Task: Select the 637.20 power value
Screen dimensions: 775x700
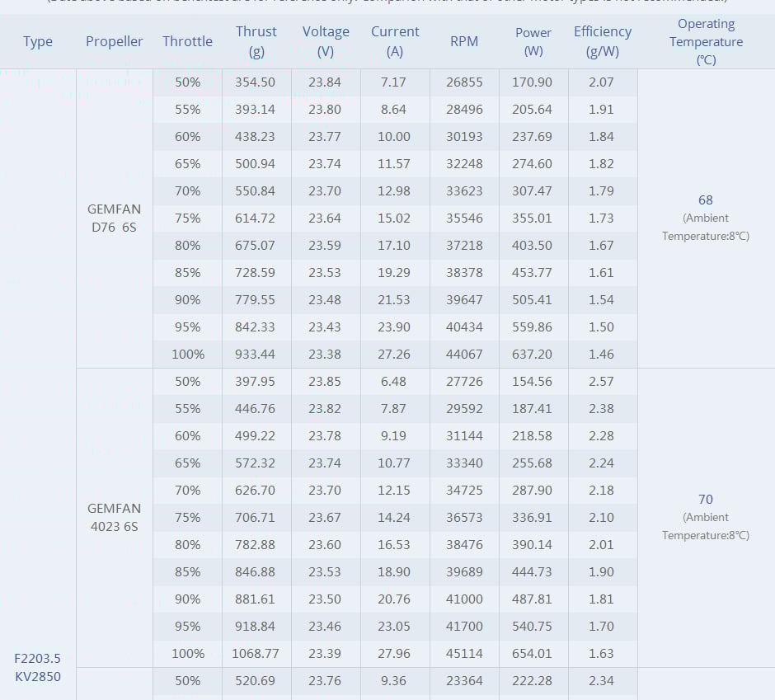Action: (533, 355)
